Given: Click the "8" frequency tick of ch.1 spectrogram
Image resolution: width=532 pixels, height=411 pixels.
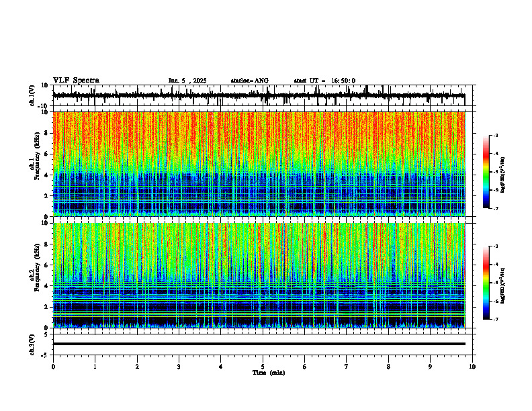Looking at the screenshot, I should tap(47, 133).
